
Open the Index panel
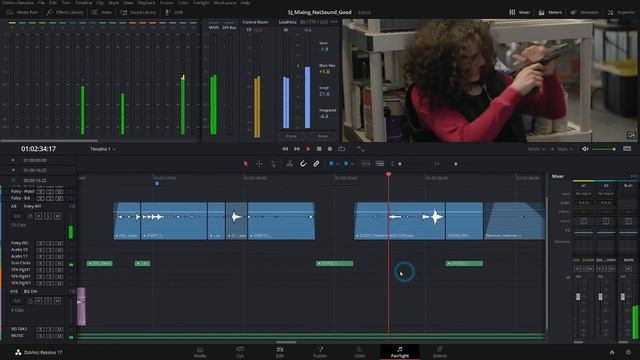102,13
